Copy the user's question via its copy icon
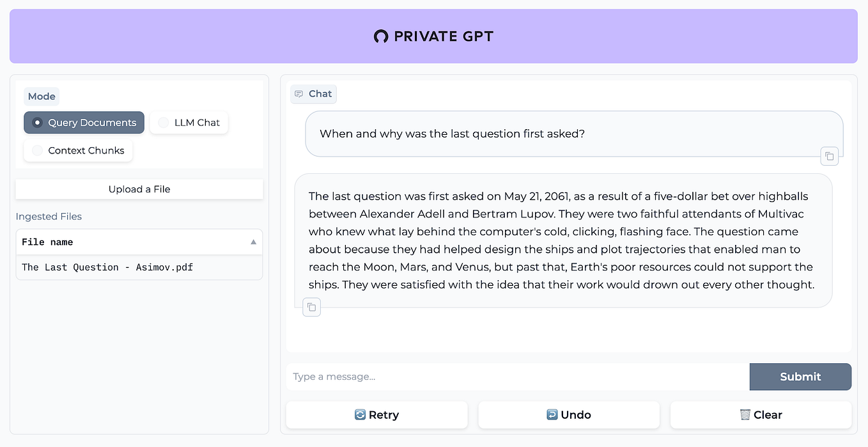This screenshot has height=447, width=868. [829, 155]
